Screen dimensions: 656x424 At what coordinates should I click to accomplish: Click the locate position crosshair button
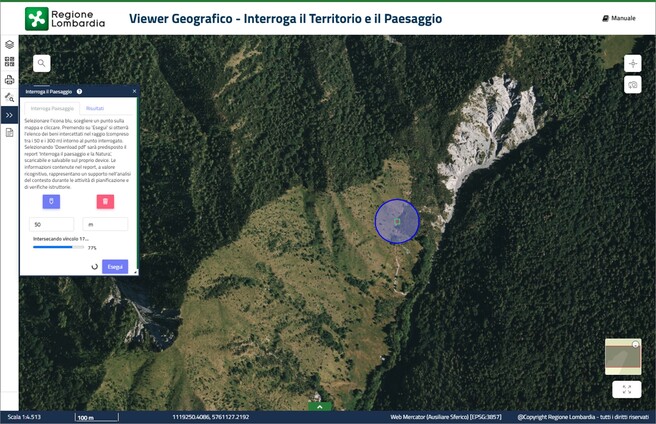[x=633, y=63]
